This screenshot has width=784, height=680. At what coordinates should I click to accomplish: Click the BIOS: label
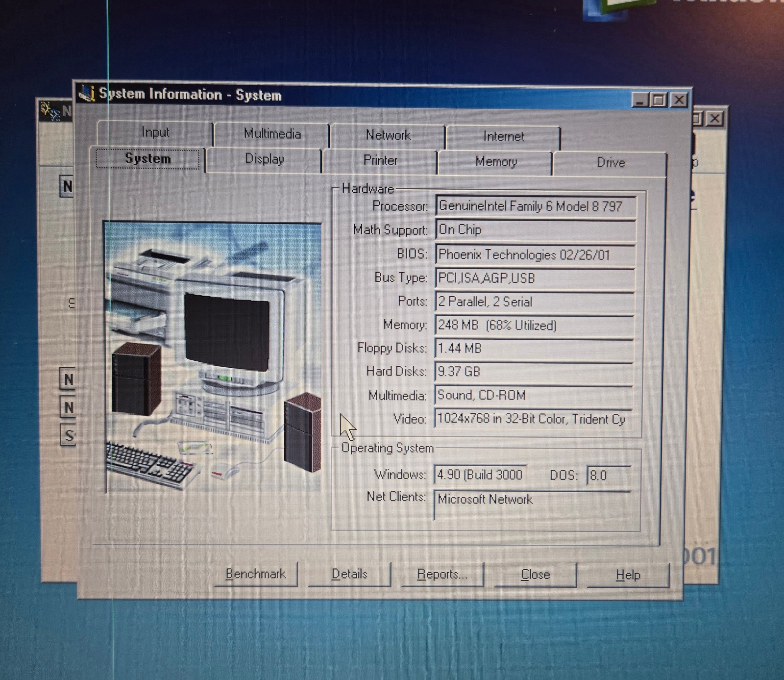[x=412, y=254]
